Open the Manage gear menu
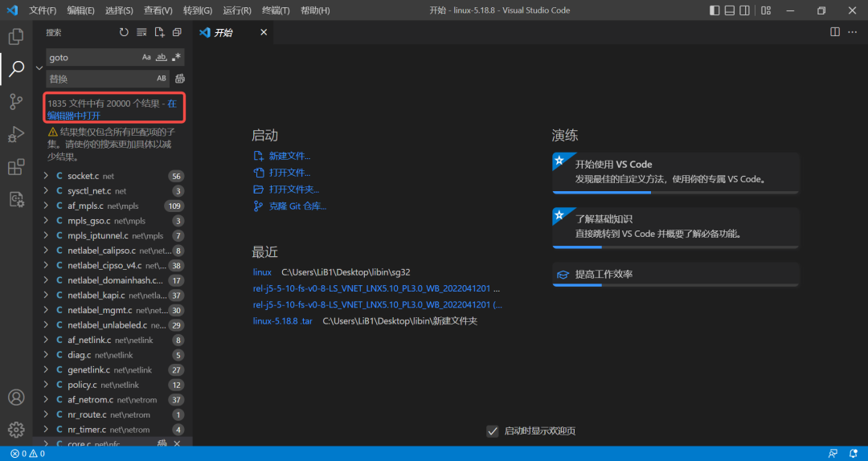 pos(16,430)
